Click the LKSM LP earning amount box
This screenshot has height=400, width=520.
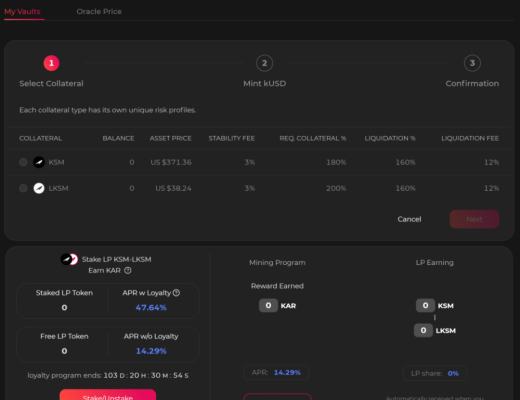(423, 330)
